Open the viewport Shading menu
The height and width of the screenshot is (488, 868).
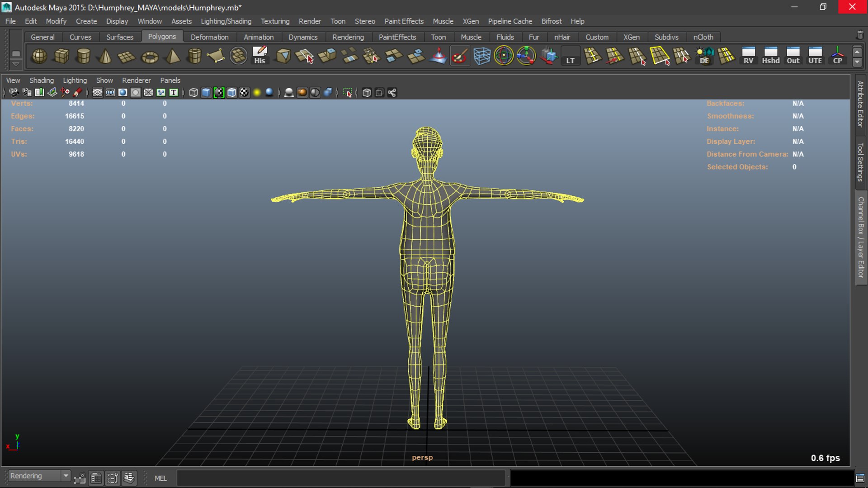pyautogui.click(x=42, y=81)
